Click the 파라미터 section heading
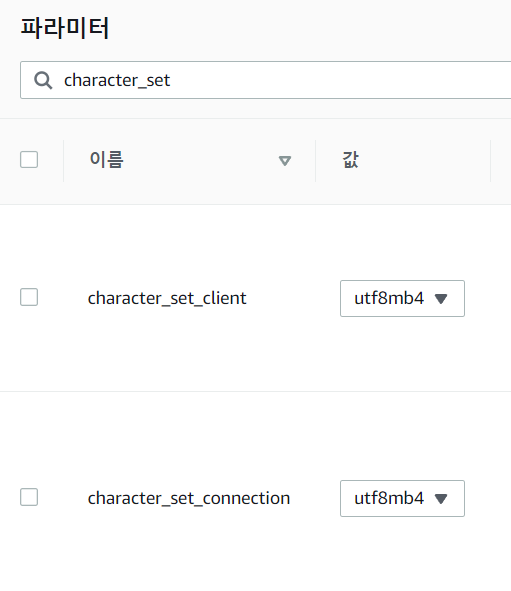Screen dimensions: 511x591 [x=65, y=28]
